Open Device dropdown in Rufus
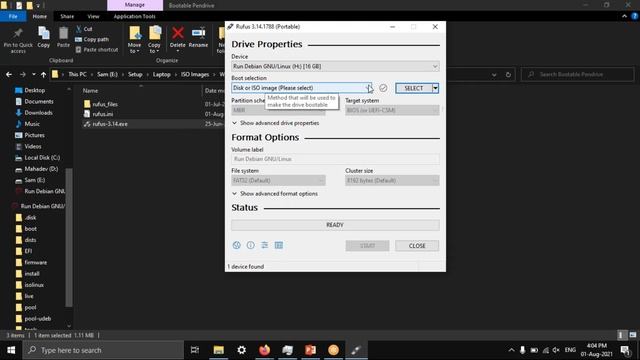This screenshot has height=360, width=640. 335,66
